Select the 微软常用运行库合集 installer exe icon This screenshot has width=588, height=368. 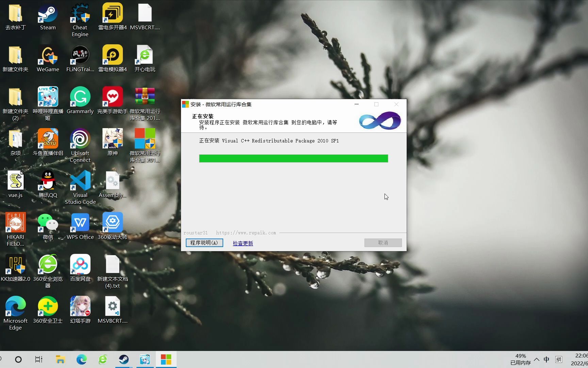coord(145,146)
